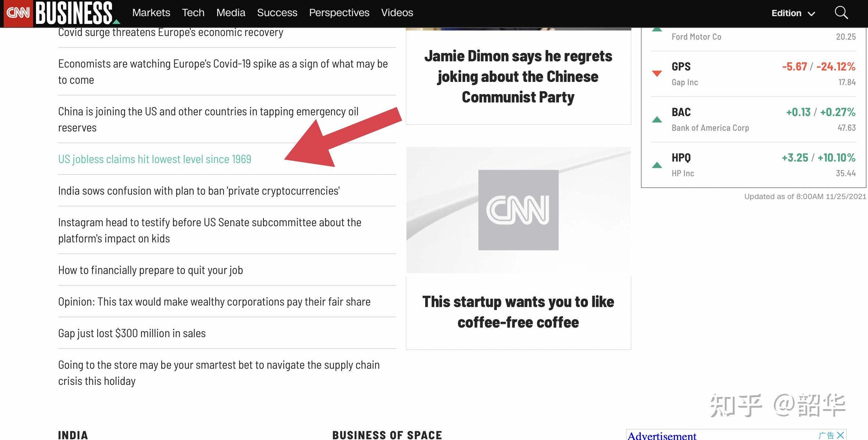Open the search magnifier icon
This screenshot has width=868, height=440.
pyautogui.click(x=841, y=13)
